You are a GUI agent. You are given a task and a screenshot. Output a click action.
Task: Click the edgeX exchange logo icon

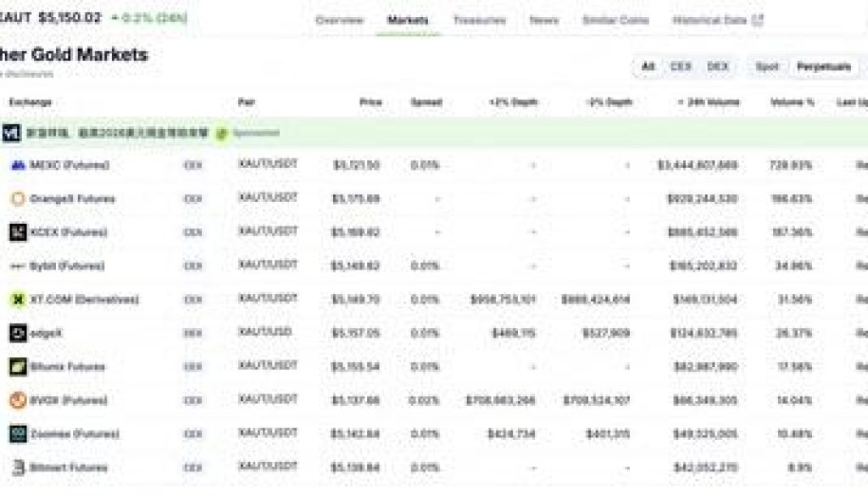[18, 333]
